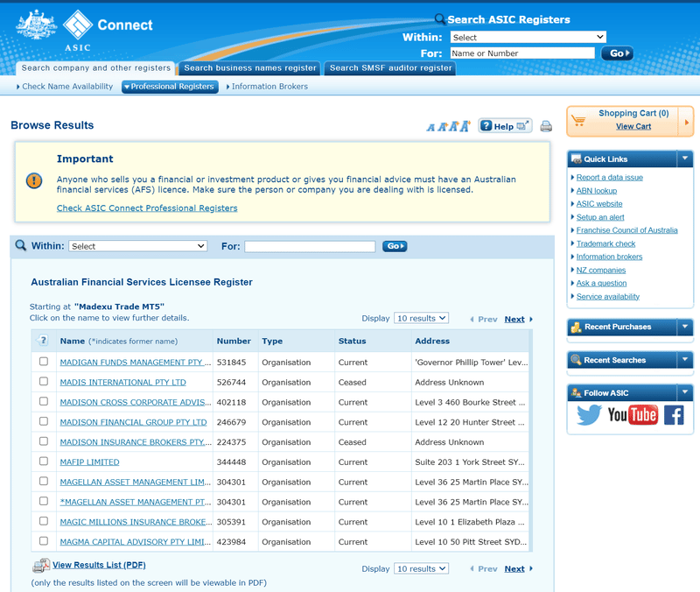
Task: Tick checkbox for MAGMA CAPITAL ADVISORY
Action: (x=43, y=540)
